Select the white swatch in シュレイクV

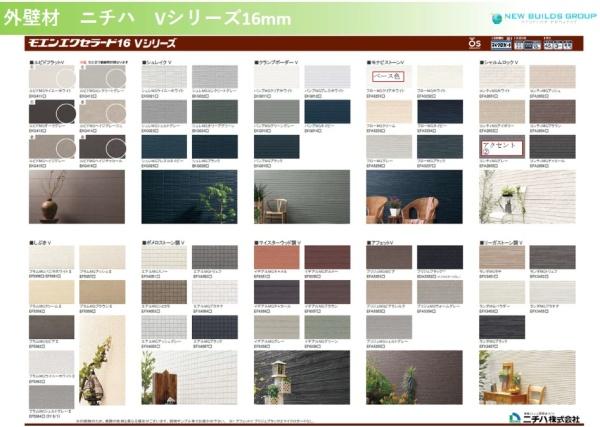[x=164, y=77]
